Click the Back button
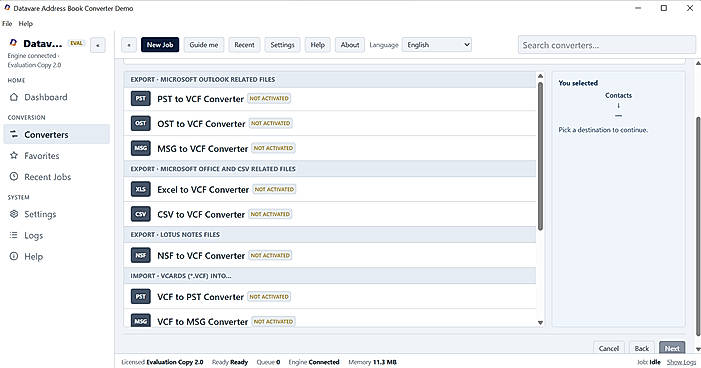The image size is (701, 368). coord(642,348)
